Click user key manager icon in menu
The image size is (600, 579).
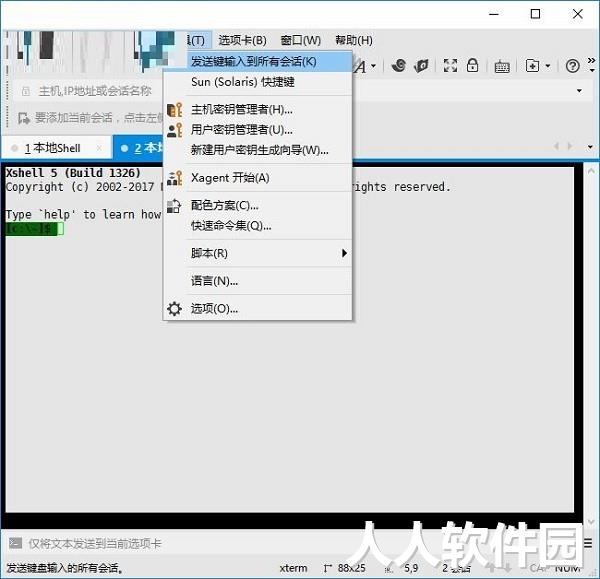(174, 130)
